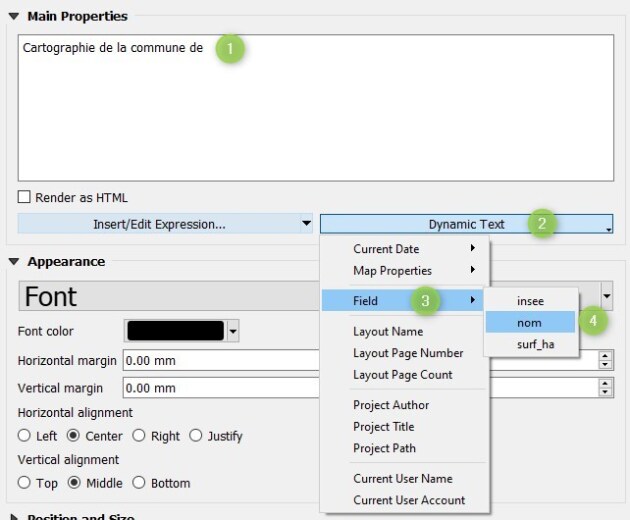Choose Layout Page Count menu item
The image size is (630, 520).
click(x=405, y=375)
